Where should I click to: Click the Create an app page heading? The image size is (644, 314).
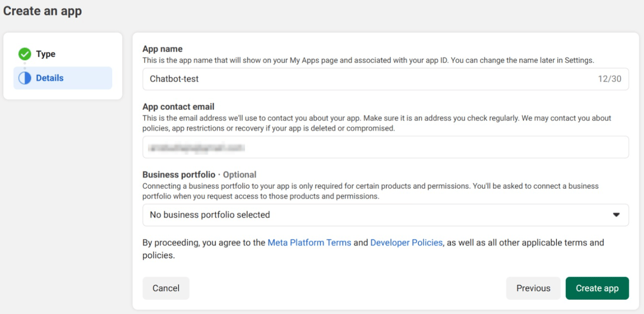(41, 10)
